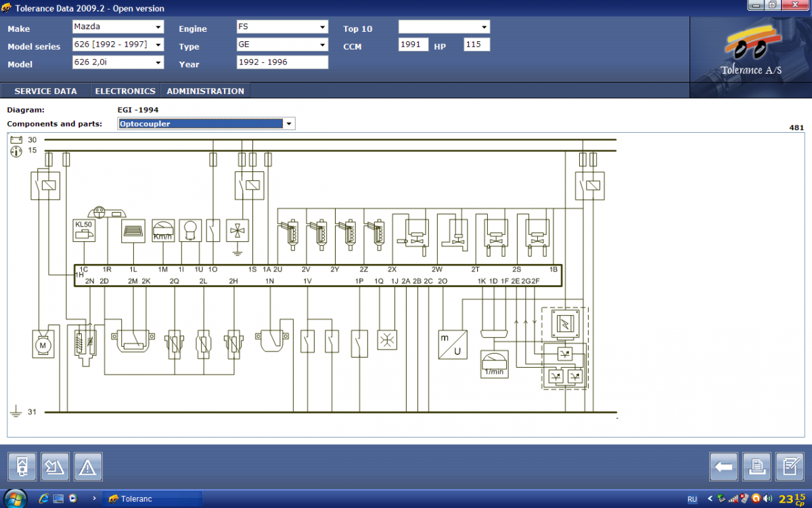Select the sensor component at pin 2H
Viewport: 812px width, 508px height.
pyautogui.click(x=233, y=344)
